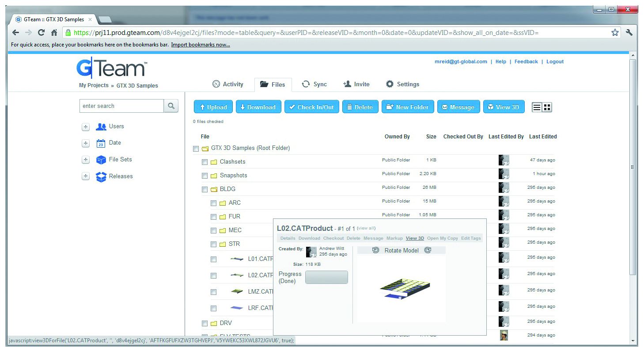Click the Clashsets folder icon
Image resolution: width=644 pixels, height=352 pixels.
point(214,162)
